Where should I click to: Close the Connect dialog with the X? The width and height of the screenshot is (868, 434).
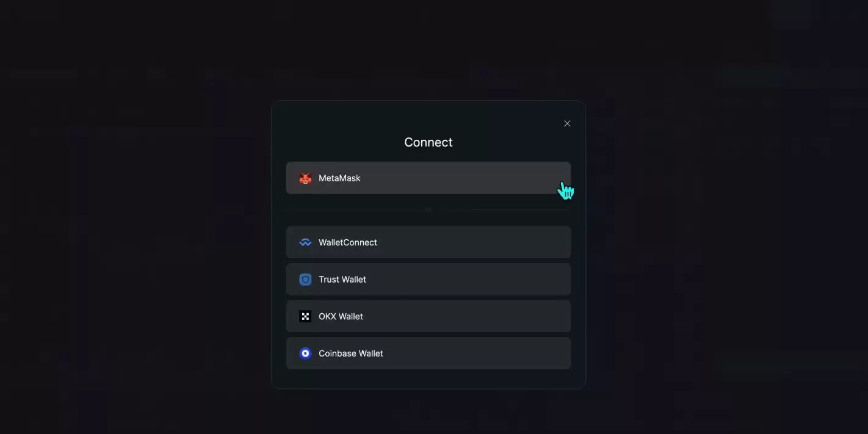coord(567,123)
